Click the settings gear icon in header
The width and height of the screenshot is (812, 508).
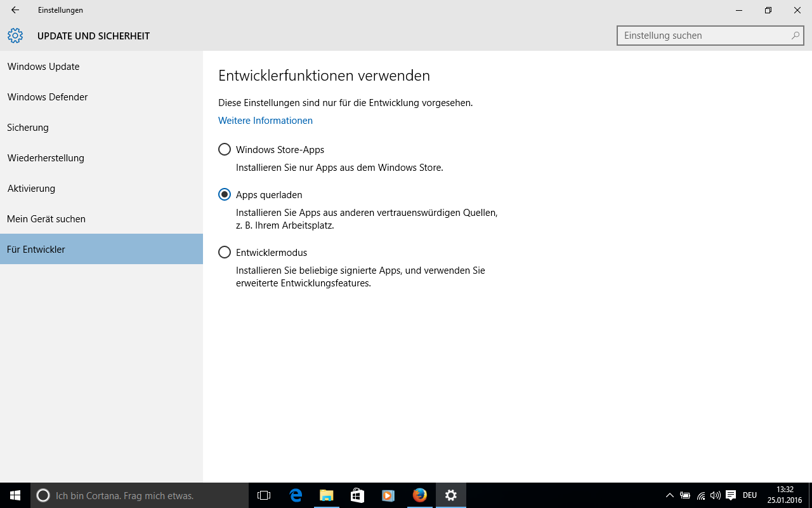15,36
